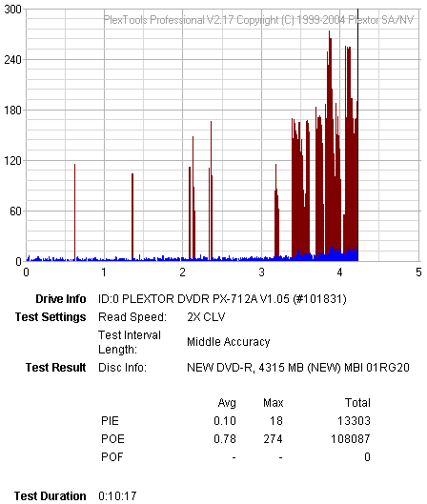Select the 'Test Settings' label
427x504 pixels.
[x=51, y=317]
